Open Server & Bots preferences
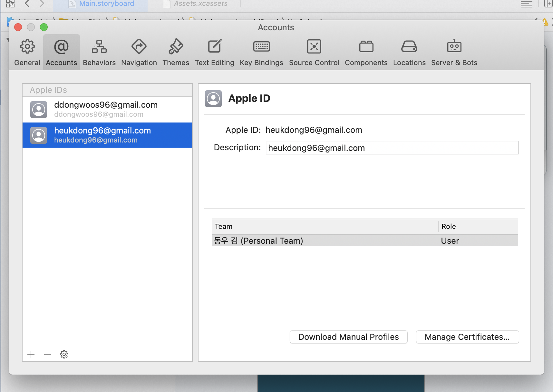Screen dimensions: 553x392 click(454, 52)
